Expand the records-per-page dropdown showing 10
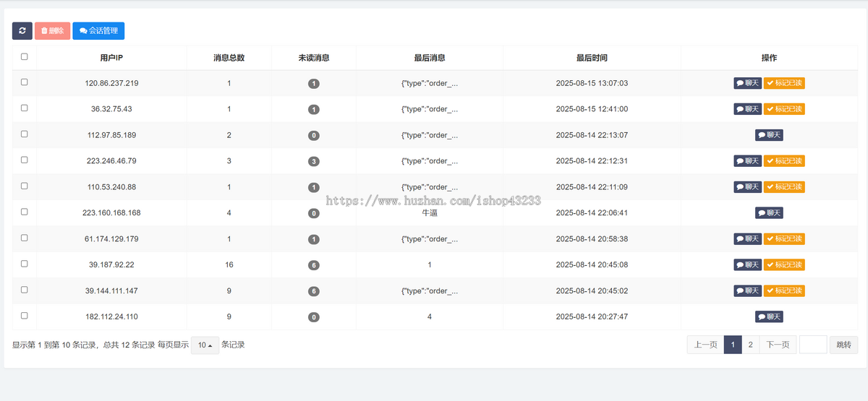 point(205,345)
